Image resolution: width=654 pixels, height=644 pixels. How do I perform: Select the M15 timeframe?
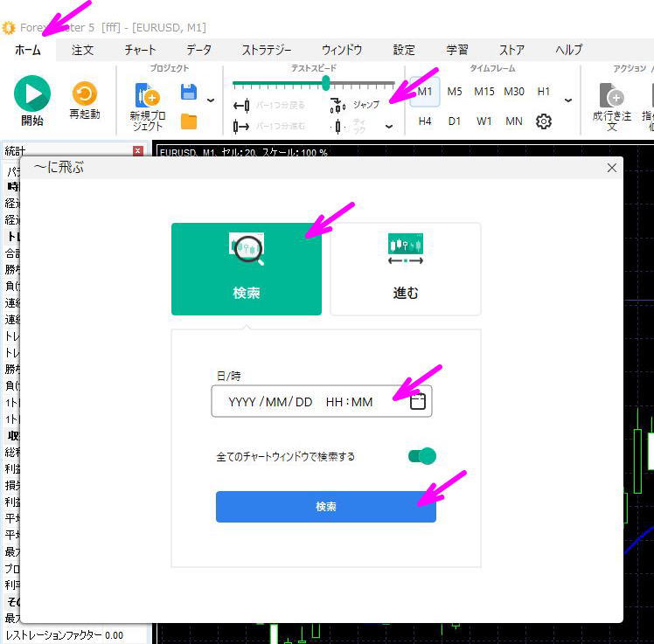[x=484, y=91]
